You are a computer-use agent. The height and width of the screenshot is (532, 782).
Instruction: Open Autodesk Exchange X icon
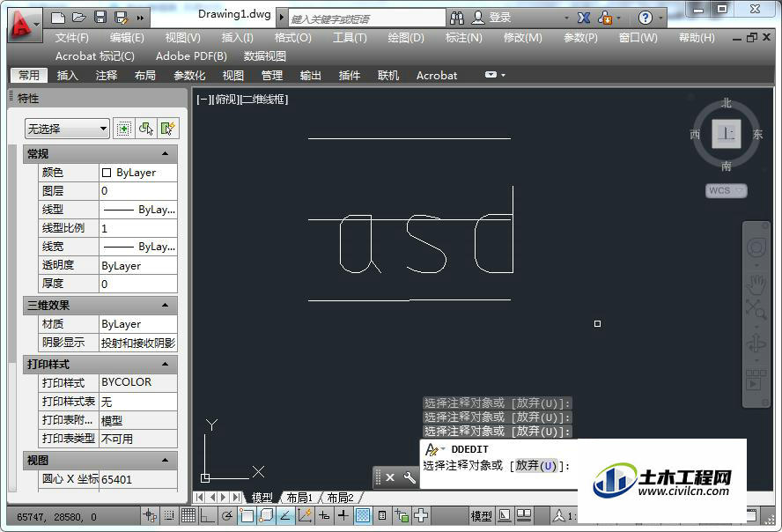(584, 18)
